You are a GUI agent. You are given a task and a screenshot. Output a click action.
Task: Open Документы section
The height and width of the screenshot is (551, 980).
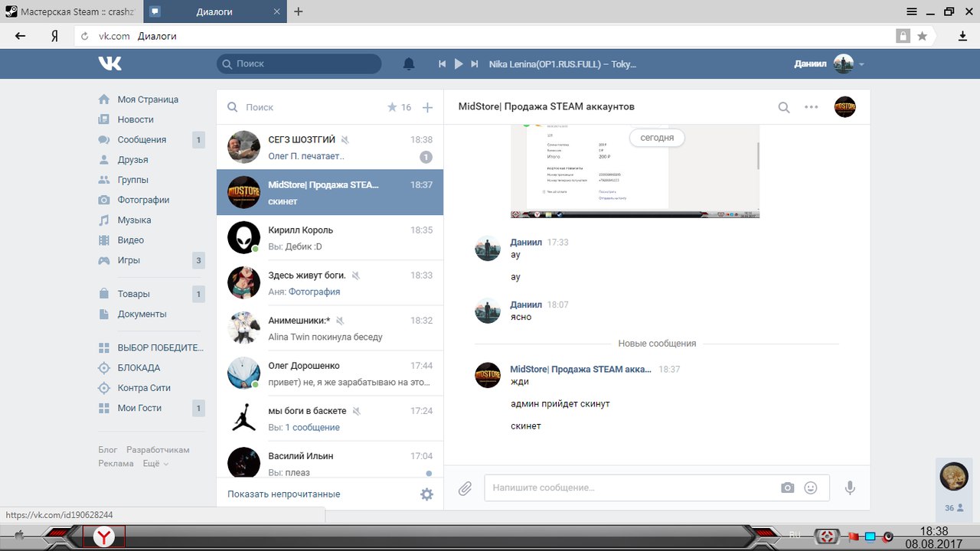142,314
